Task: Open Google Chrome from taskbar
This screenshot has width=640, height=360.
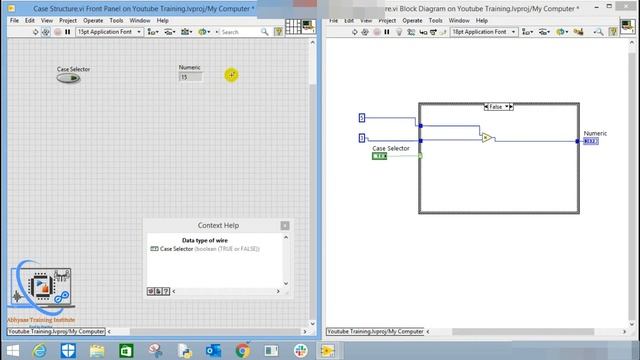Action: (x=242, y=351)
